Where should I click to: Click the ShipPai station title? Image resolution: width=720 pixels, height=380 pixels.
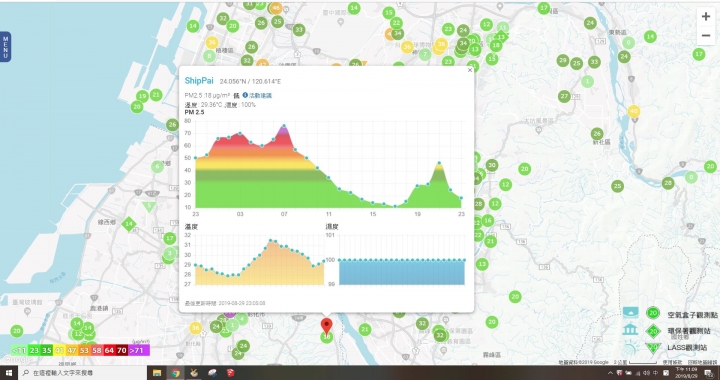coord(199,81)
